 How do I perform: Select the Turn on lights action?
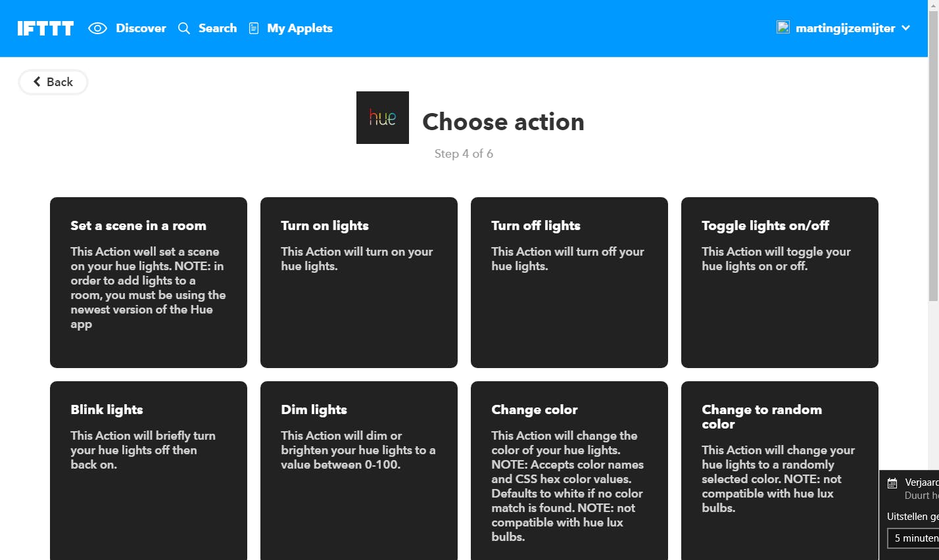pyautogui.click(x=359, y=283)
